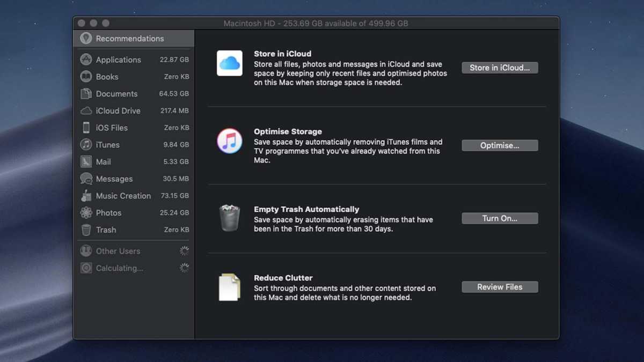Viewport: 644px width, 362px height.
Task: Click the Trash sidebar icon
Action: pyautogui.click(x=86, y=230)
